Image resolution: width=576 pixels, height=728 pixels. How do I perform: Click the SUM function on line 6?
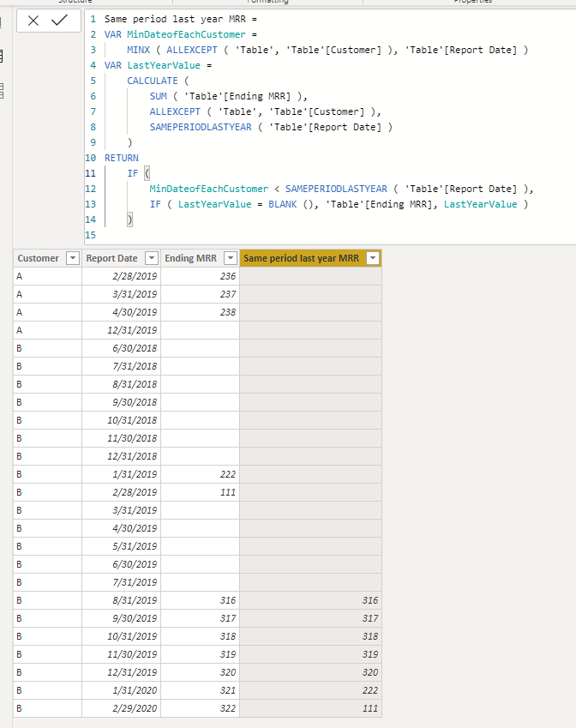point(158,96)
